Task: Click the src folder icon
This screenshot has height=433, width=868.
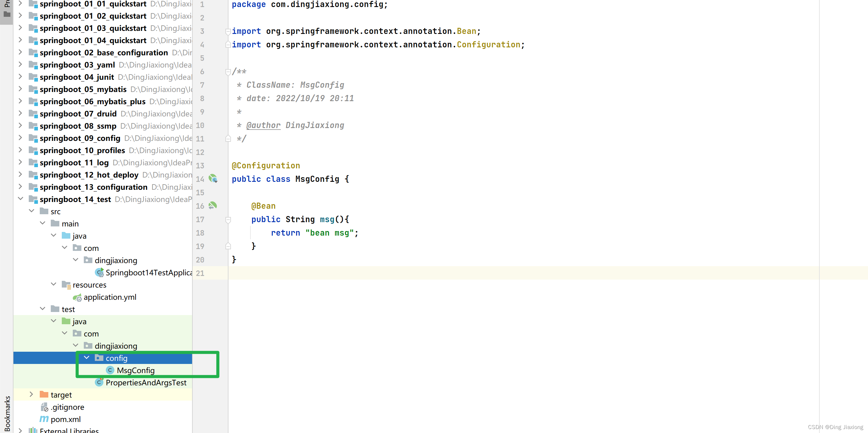Action: (44, 211)
